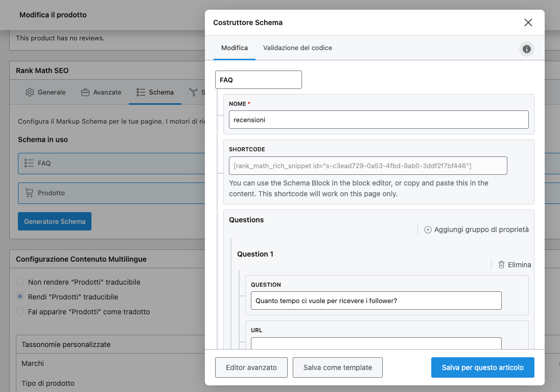Click the Editor avanzato button

[x=251, y=367]
